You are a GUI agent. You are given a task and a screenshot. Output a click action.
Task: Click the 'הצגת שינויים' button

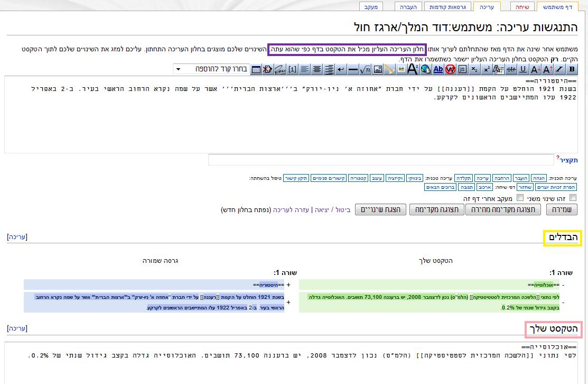click(x=380, y=209)
